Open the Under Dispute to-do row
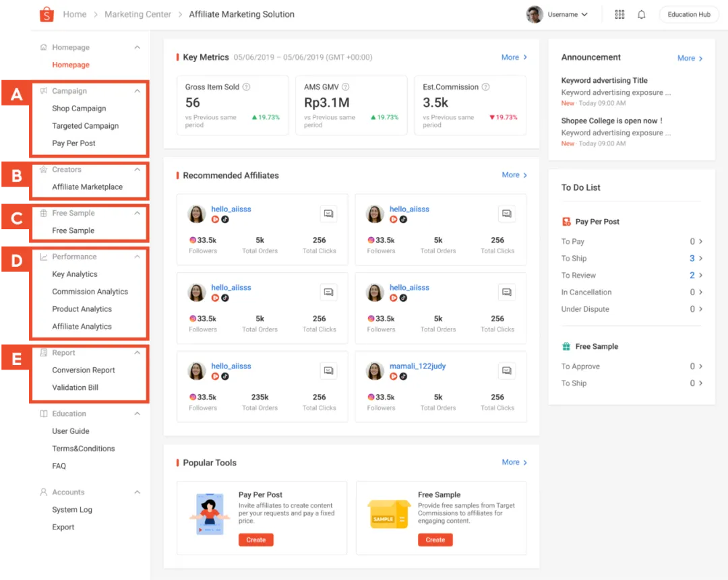The width and height of the screenshot is (728, 580). (632, 309)
